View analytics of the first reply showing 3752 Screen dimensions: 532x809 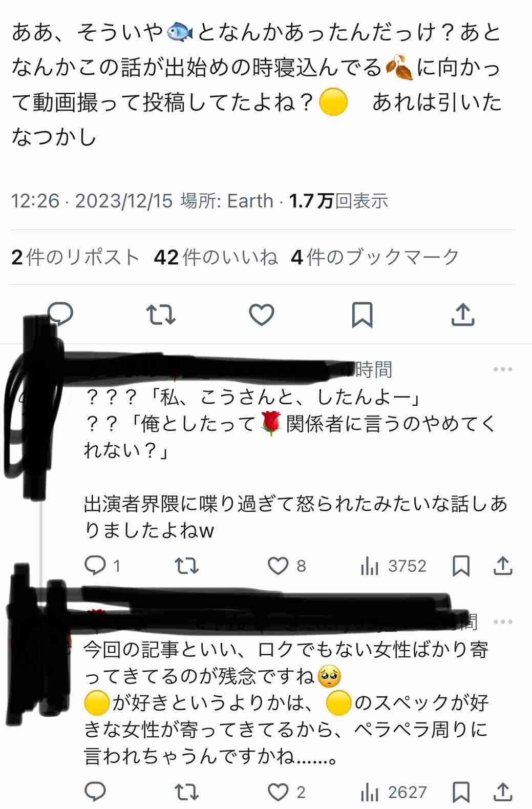click(x=393, y=566)
